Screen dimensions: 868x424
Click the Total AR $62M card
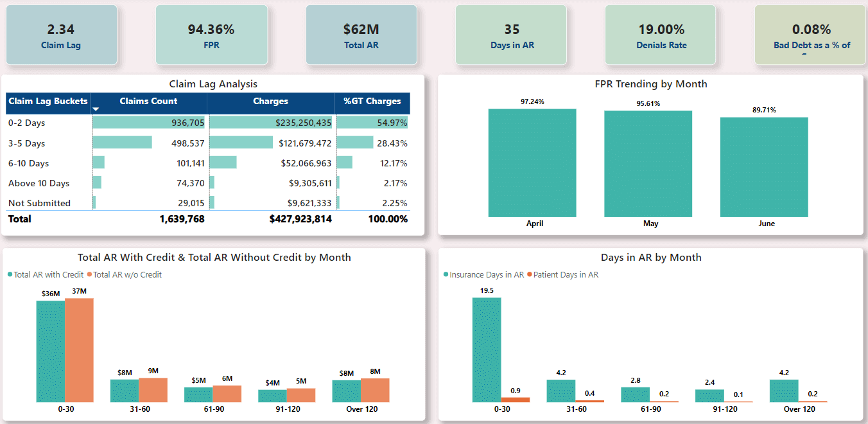pos(361,35)
